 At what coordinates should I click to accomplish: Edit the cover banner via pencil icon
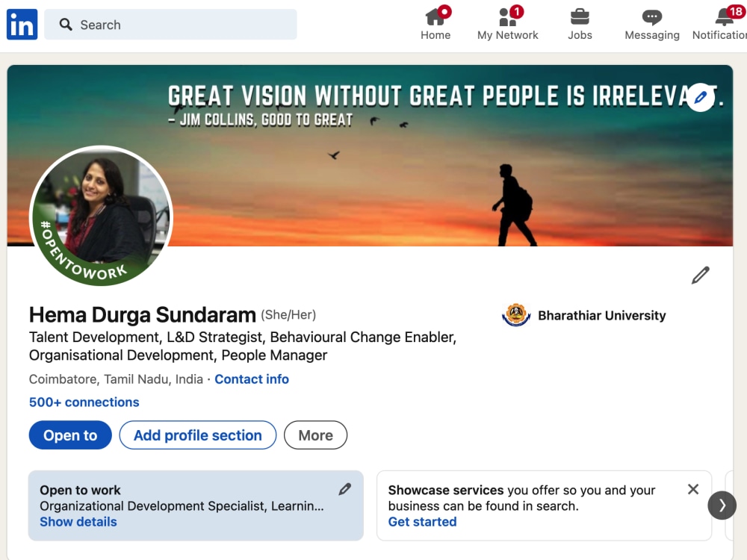[x=701, y=98]
